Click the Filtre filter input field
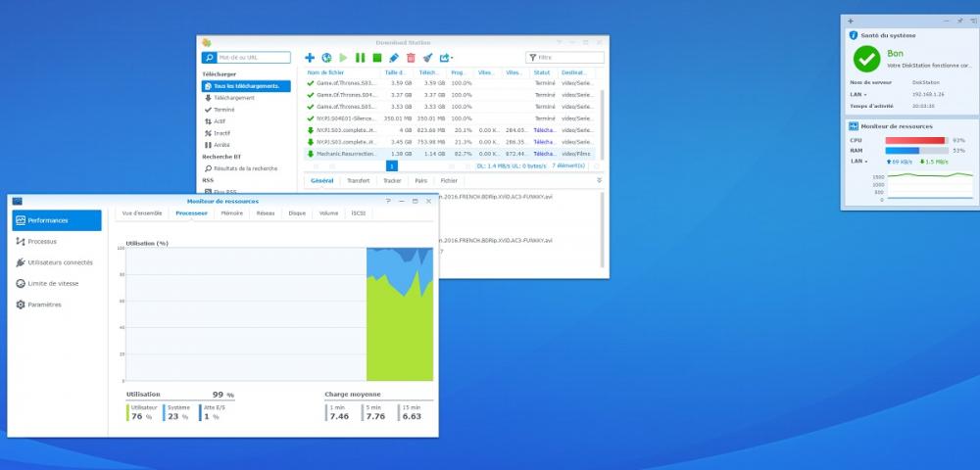 (x=565, y=58)
